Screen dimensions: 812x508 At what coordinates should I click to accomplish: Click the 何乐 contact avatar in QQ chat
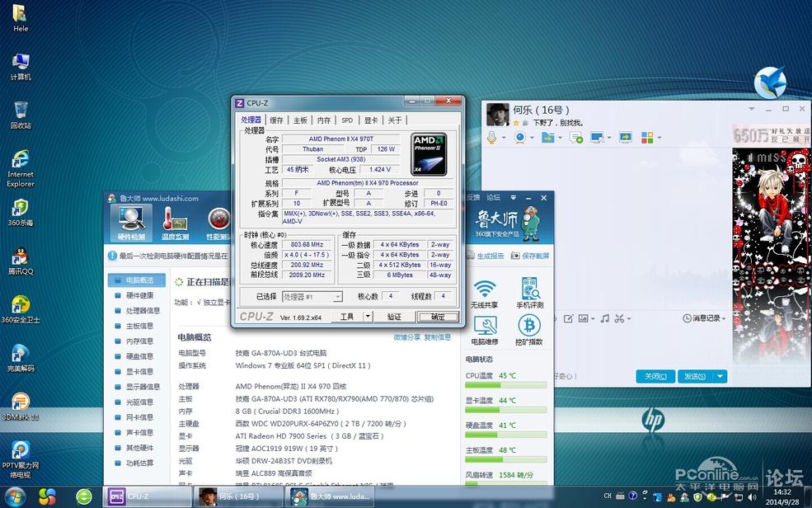tap(498, 115)
